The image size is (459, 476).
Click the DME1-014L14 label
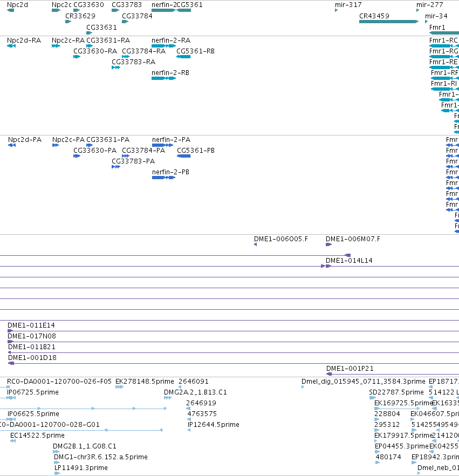[x=349, y=261]
